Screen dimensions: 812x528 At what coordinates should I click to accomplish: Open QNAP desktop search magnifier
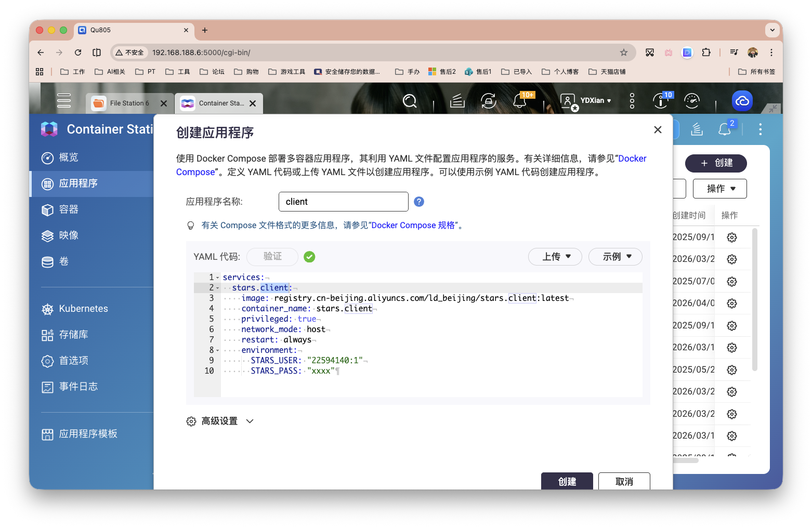tap(410, 101)
